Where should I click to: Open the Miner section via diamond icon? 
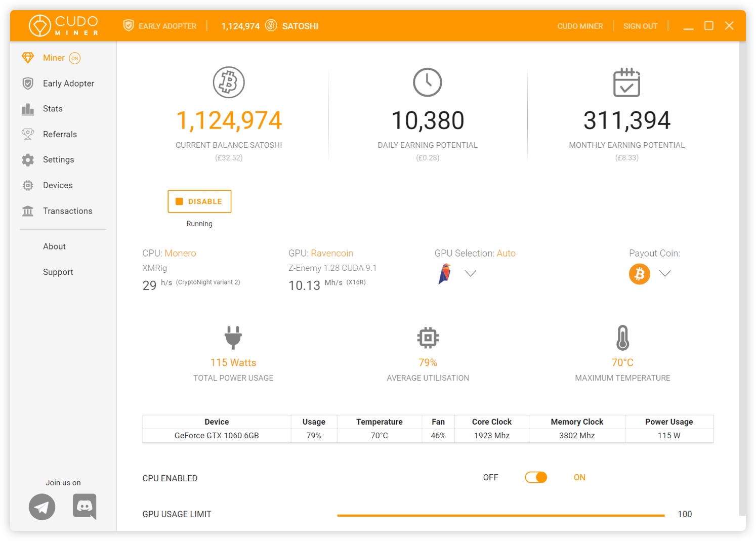(x=28, y=58)
